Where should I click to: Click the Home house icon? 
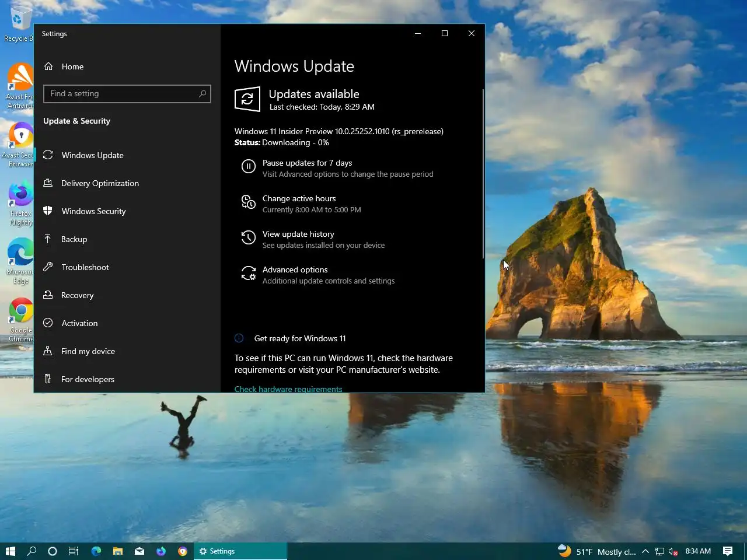click(48, 66)
